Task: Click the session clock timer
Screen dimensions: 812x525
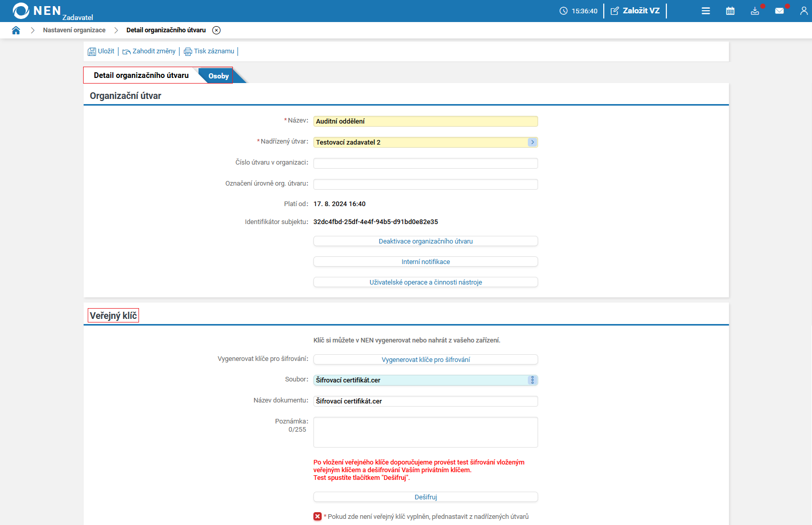Action: click(x=579, y=11)
